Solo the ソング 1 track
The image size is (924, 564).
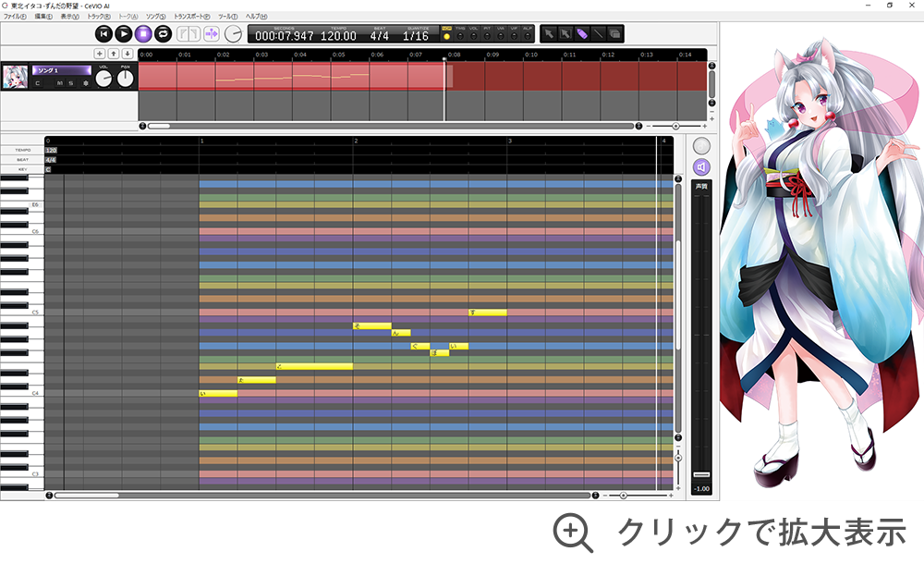coord(71,83)
